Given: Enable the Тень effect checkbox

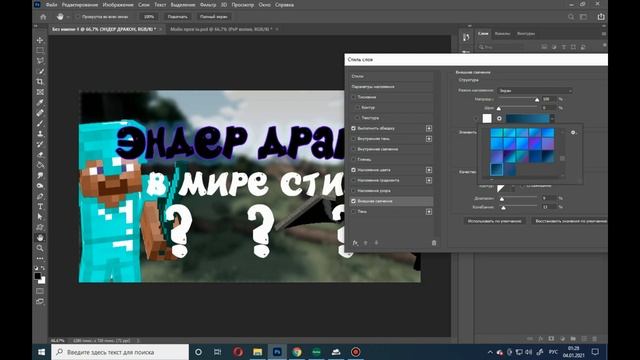Looking at the screenshot, I should [x=353, y=211].
